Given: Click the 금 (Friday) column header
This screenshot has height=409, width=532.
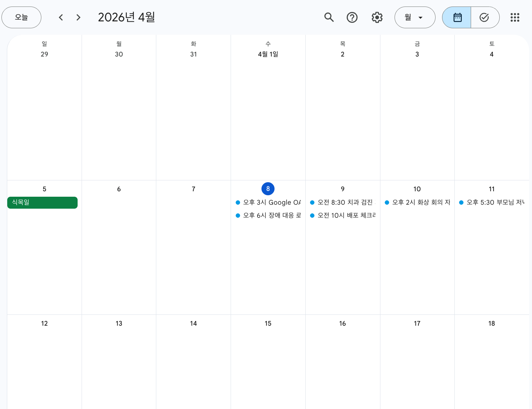Looking at the screenshot, I should point(417,44).
